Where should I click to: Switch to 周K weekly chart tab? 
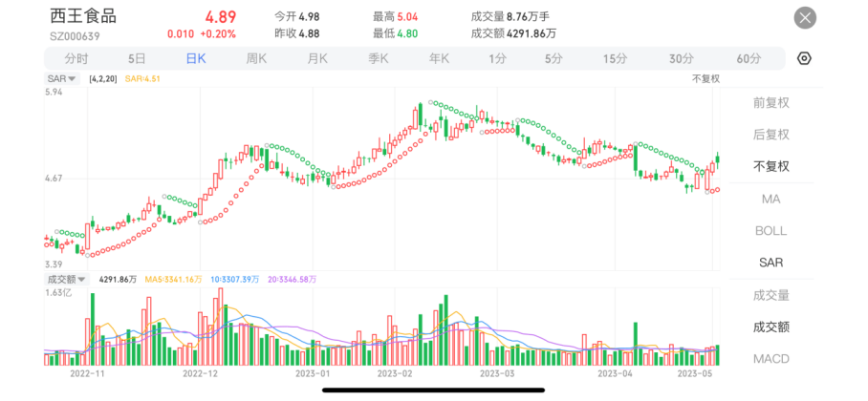click(x=256, y=58)
